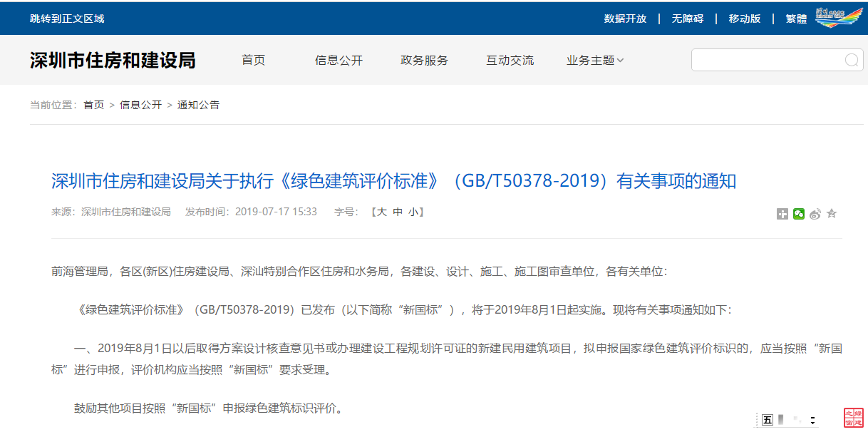
Task: Share to QZone using the star icon
Action: pyautogui.click(x=831, y=213)
